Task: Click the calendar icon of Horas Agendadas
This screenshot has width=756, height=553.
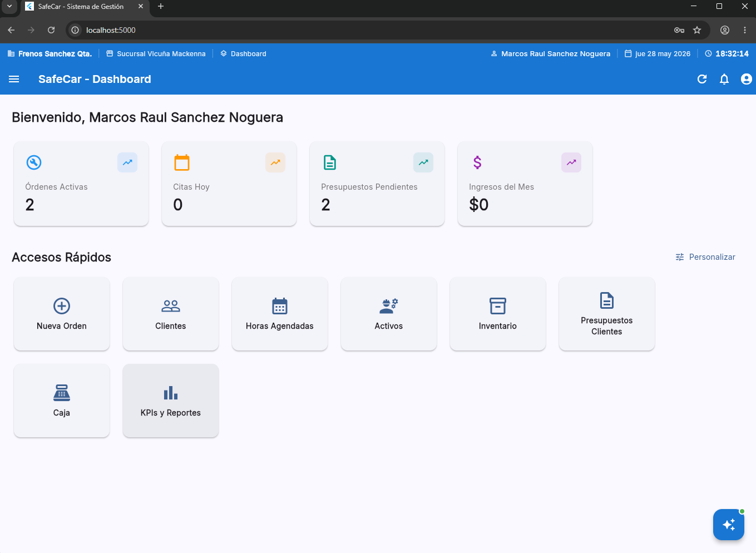Action: 280,306
